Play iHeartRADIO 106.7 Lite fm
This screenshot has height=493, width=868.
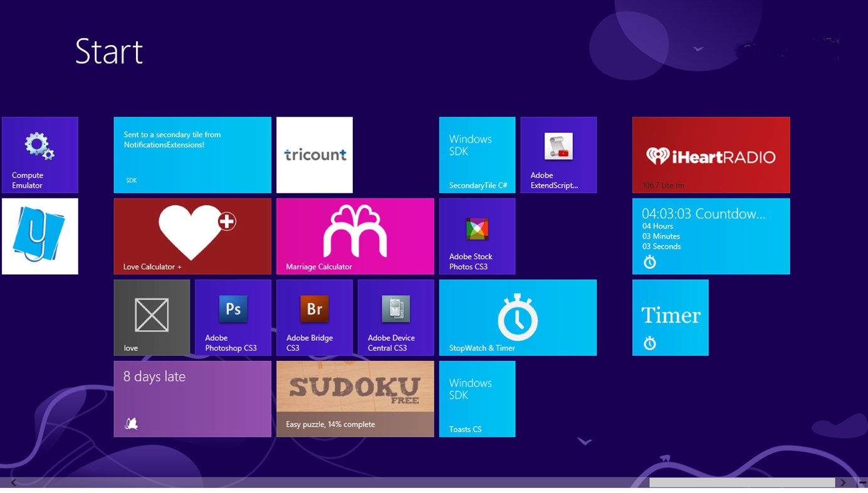[711, 154]
